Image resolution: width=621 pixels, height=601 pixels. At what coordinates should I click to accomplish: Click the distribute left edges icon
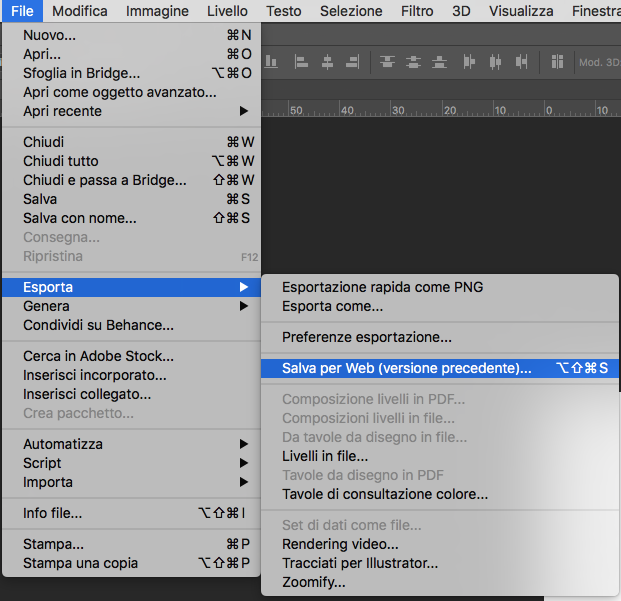click(x=469, y=62)
